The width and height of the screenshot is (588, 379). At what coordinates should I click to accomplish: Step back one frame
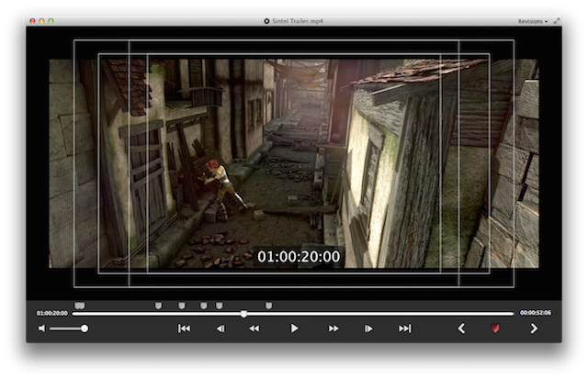220,329
